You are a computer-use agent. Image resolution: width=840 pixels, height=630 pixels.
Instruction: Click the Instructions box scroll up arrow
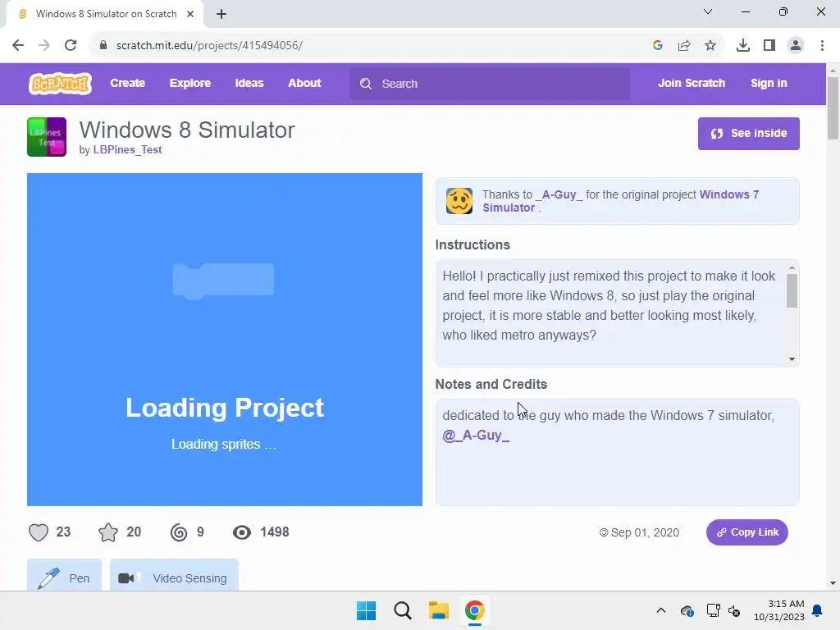point(792,267)
